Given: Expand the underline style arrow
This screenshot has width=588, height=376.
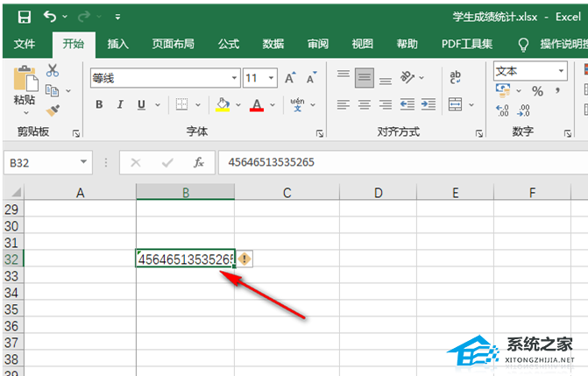Looking at the screenshot, I should pyautogui.click(x=158, y=104).
